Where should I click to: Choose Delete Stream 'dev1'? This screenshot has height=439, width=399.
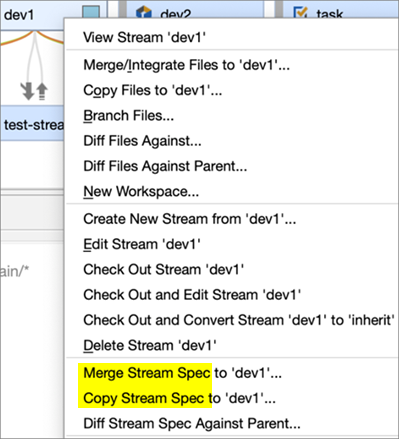pos(150,345)
